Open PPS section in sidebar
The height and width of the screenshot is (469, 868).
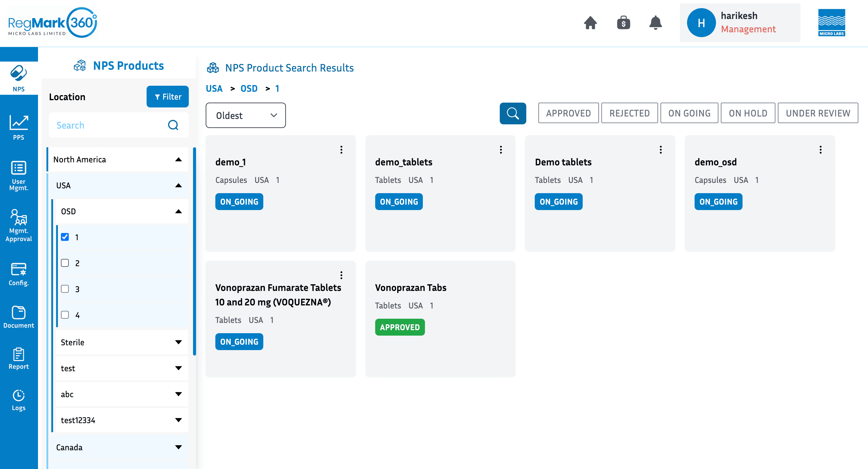(x=18, y=127)
